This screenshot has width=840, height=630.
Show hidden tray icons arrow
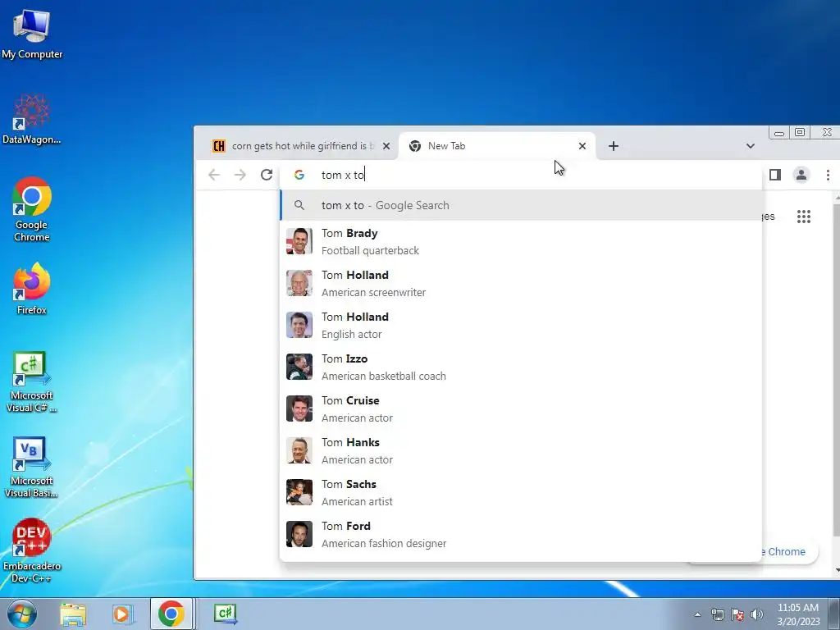697,614
